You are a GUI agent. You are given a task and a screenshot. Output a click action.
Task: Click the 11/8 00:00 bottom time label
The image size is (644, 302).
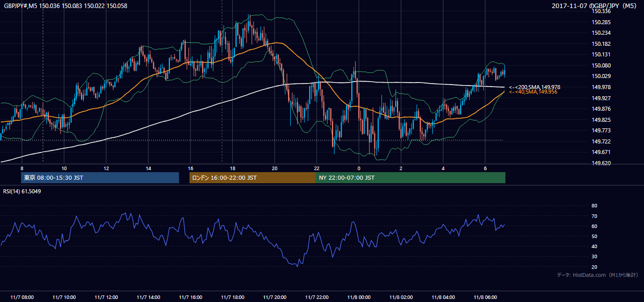tap(359, 297)
